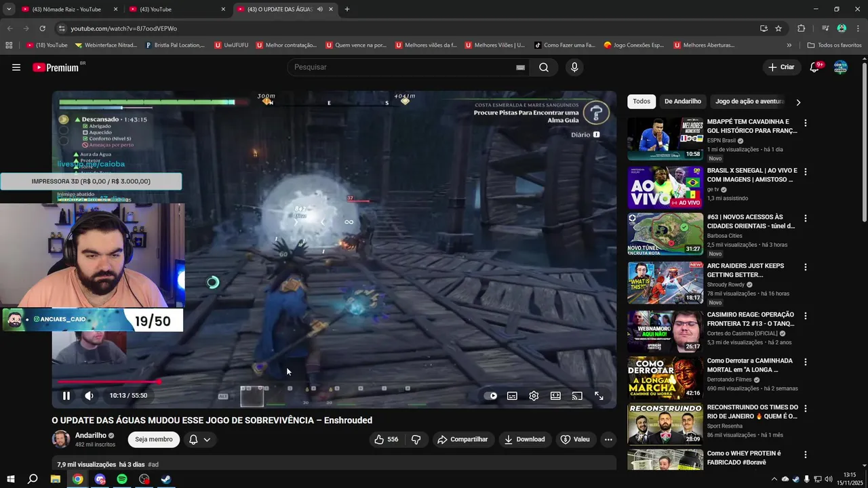The image size is (868, 488).
Task: Click Seja membro button
Action: point(153,439)
